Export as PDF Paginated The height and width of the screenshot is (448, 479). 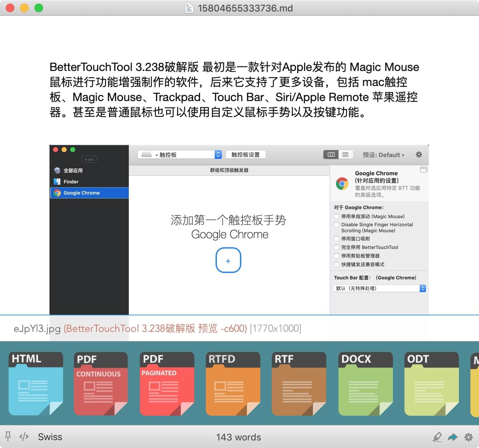tap(167, 383)
